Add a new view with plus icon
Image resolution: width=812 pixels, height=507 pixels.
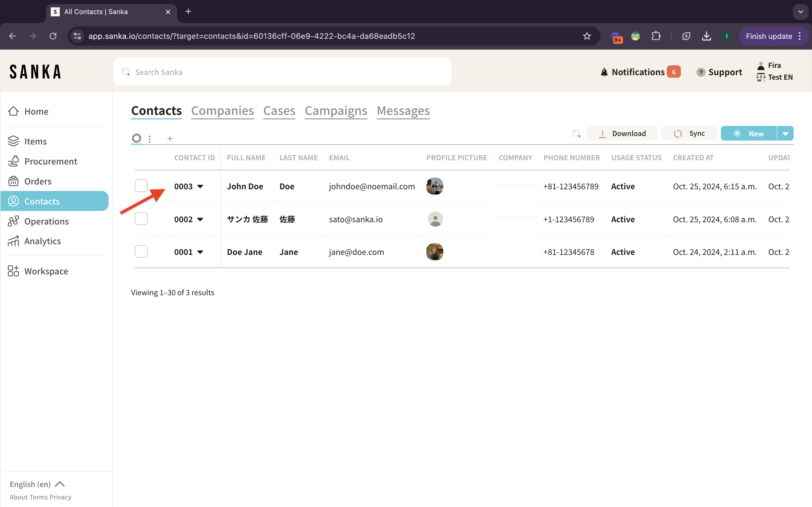click(170, 139)
